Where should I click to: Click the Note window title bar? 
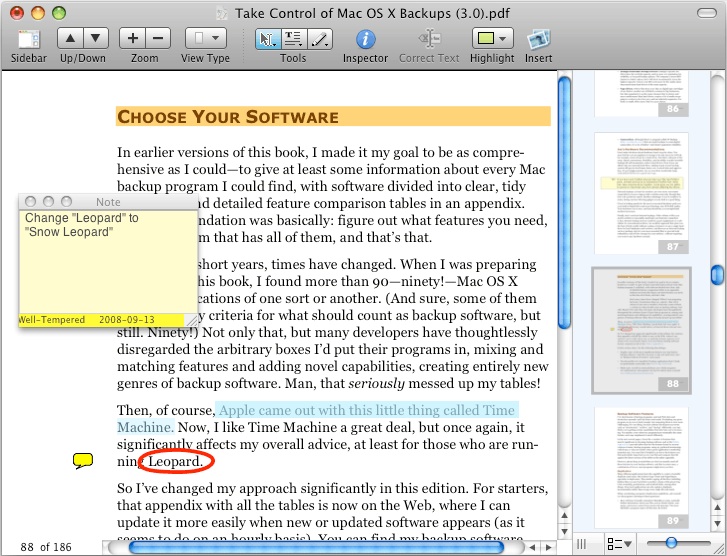point(108,202)
